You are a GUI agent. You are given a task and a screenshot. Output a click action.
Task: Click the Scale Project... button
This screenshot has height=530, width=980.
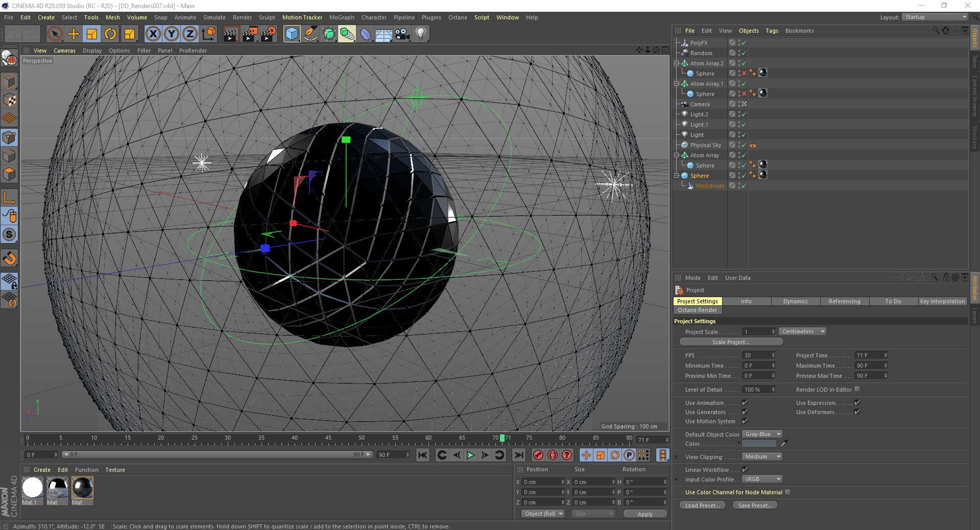(x=731, y=342)
